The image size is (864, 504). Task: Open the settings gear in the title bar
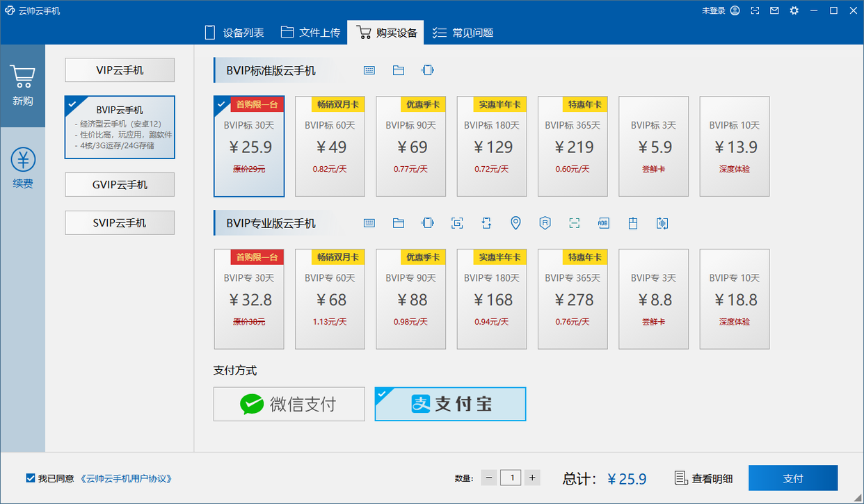tap(794, 10)
